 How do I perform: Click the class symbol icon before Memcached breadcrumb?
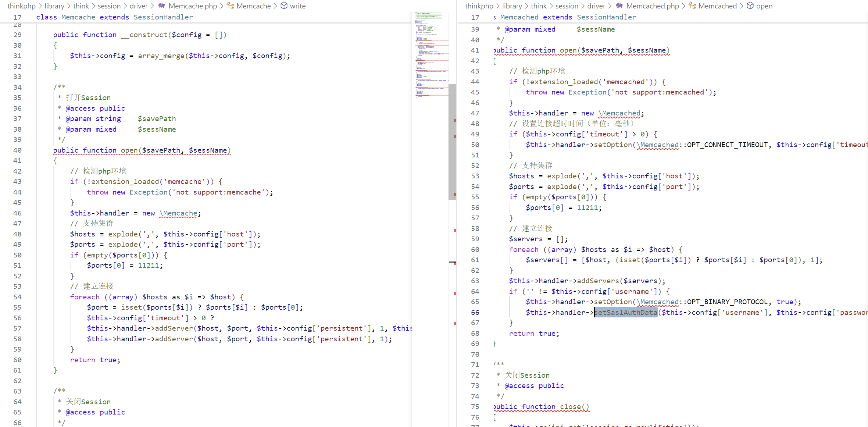pos(692,6)
